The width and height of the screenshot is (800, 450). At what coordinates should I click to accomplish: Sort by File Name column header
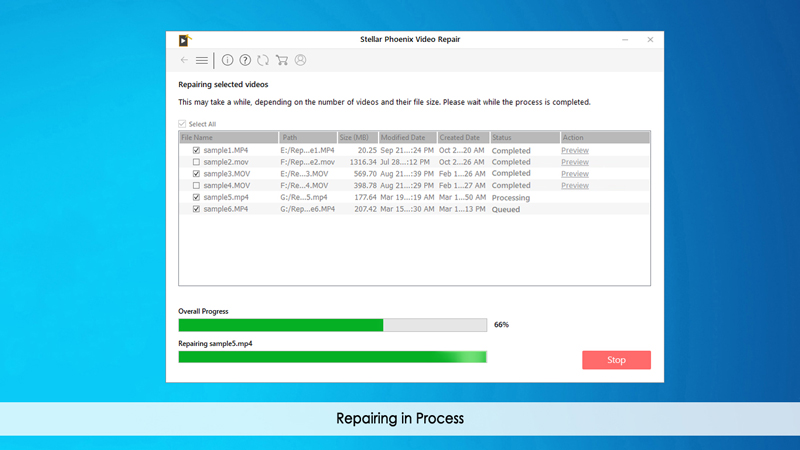[x=229, y=138]
